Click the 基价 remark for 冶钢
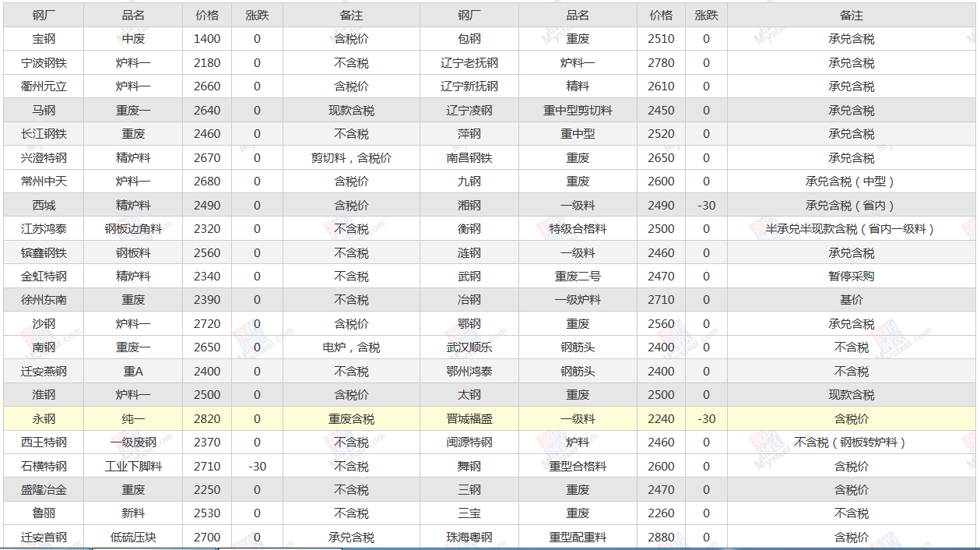 coord(851,300)
